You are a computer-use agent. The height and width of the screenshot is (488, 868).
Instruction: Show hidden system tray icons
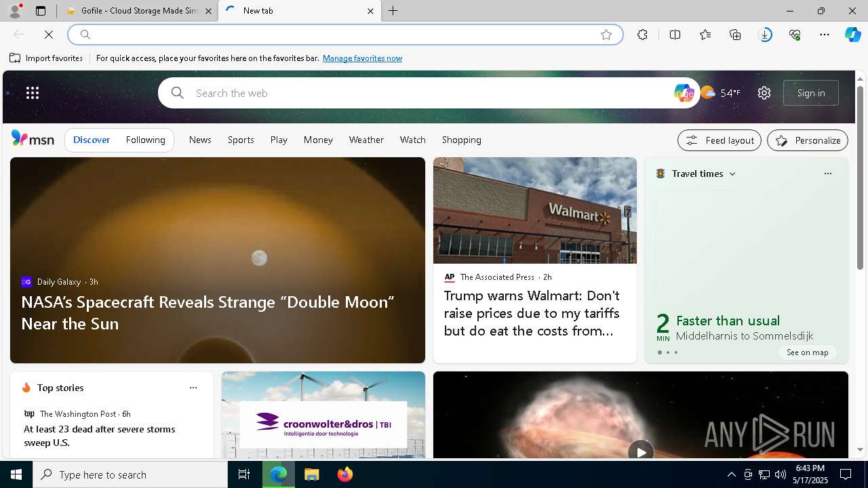[x=731, y=474]
